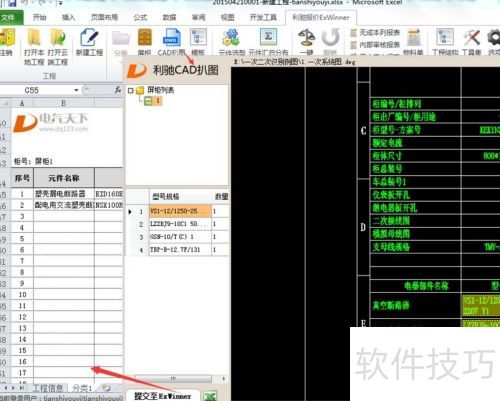
Task: Click the 新建工程 pencil icon
Action: [89, 37]
